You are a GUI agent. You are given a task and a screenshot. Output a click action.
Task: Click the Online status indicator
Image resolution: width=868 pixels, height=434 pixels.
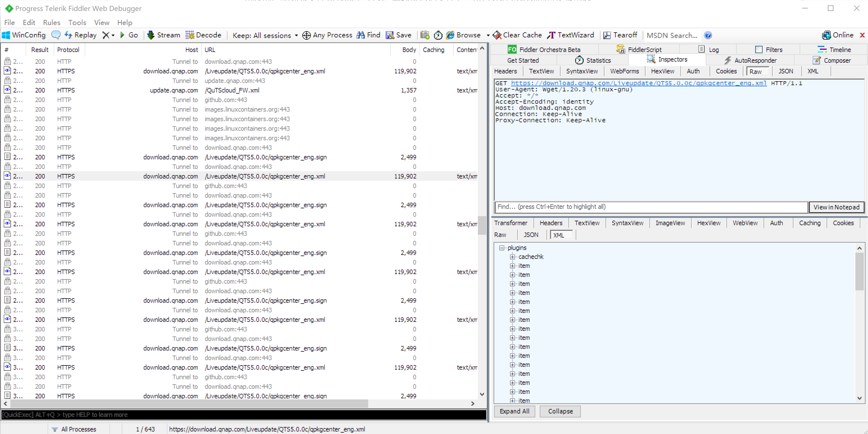pos(838,35)
